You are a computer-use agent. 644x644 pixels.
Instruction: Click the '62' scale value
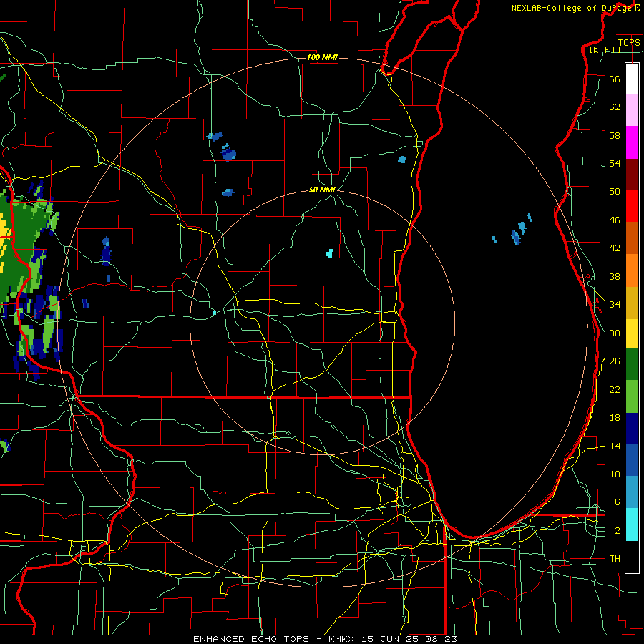(615, 107)
